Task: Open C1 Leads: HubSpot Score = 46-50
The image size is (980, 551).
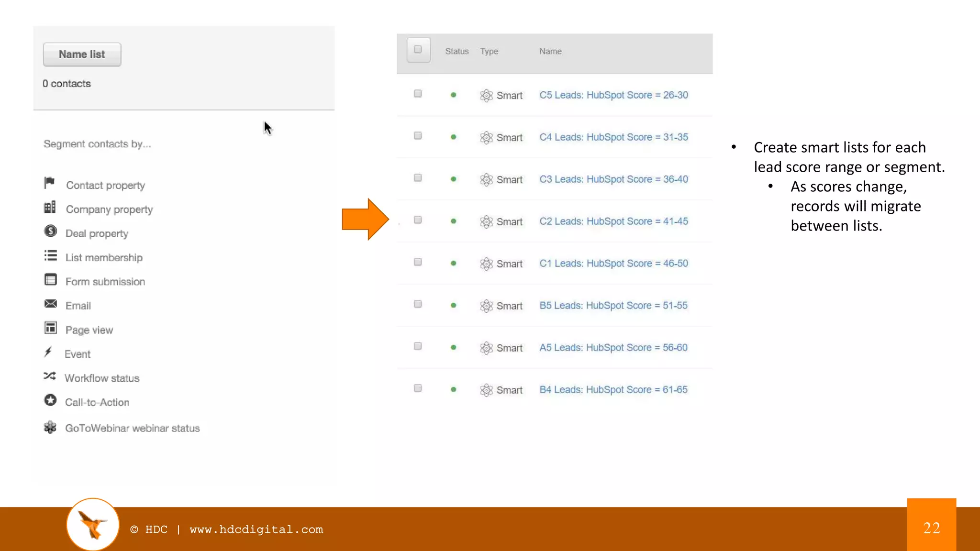Action: click(613, 263)
